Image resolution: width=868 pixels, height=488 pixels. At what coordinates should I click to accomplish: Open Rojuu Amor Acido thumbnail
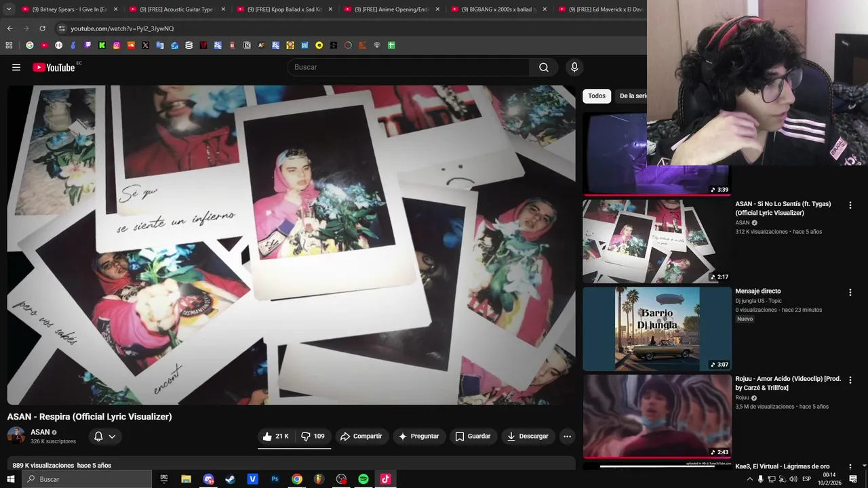656,416
